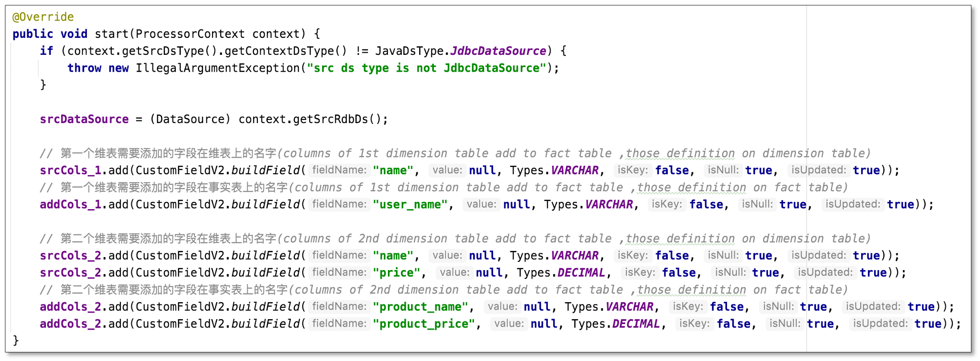Click the srcCols_1 variable
980x361 pixels.
click(x=70, y=171)
